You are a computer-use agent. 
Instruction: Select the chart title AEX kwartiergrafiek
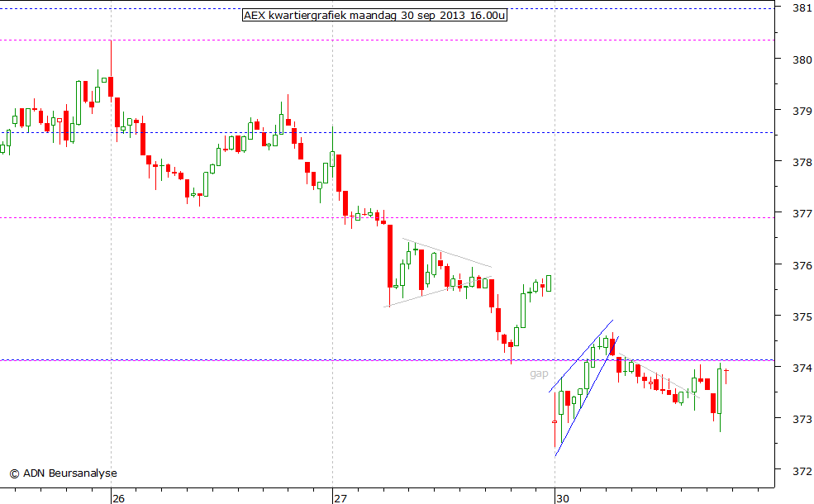374,15
